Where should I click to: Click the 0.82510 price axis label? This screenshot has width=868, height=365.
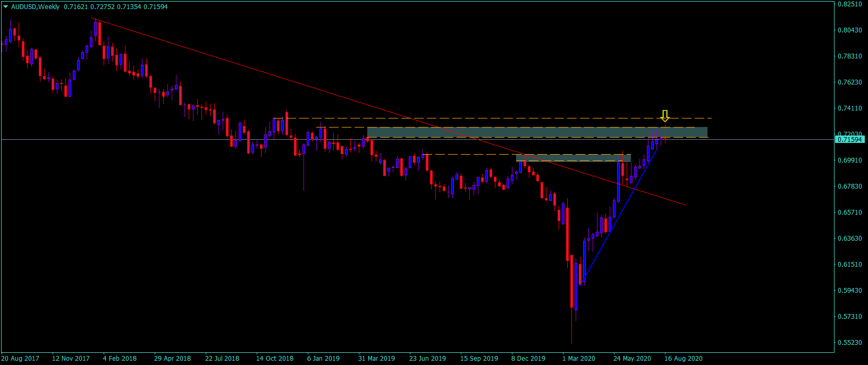pyautogui.click(x=849, y=4)
